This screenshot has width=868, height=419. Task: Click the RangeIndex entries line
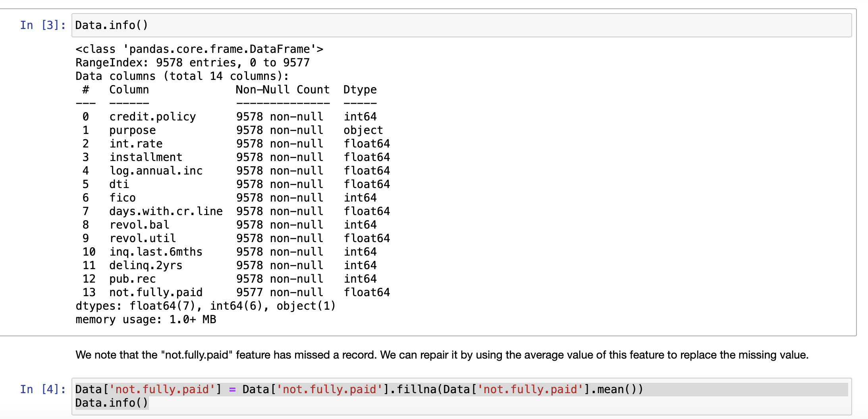coord(192,62)
